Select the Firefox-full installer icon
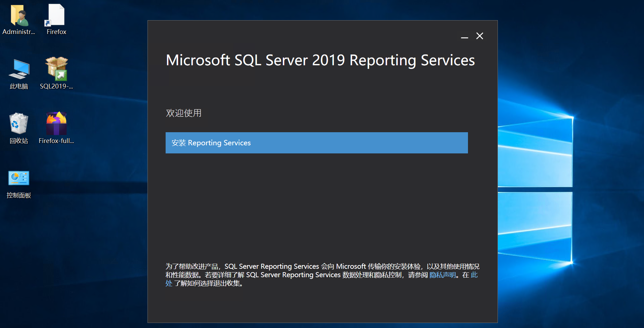The image size is (644, 328). click(56, 123)
